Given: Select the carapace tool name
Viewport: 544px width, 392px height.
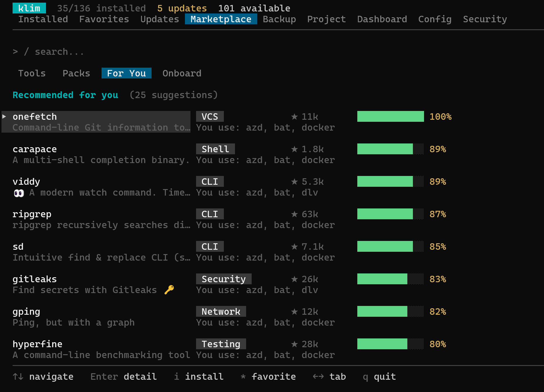Looking at the screenshot, I should click(x=35, y=149).
